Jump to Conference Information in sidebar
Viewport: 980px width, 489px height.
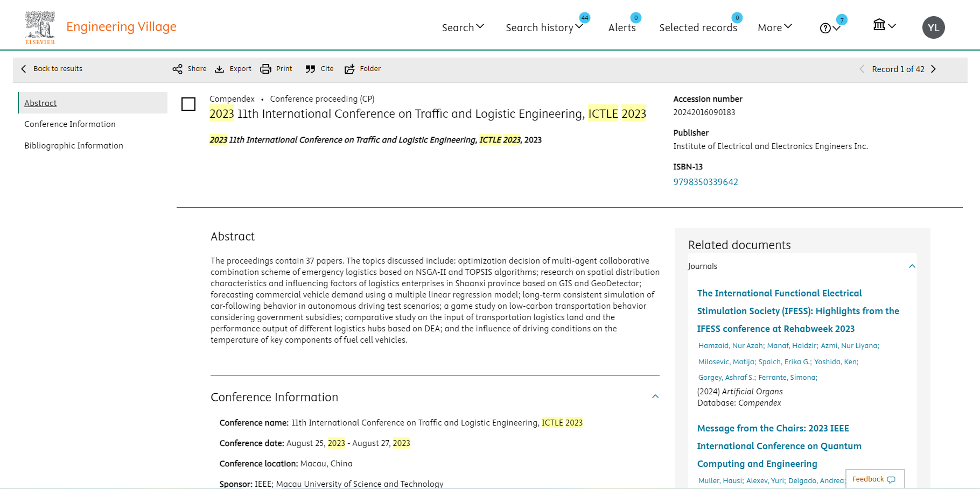point(70,124)
